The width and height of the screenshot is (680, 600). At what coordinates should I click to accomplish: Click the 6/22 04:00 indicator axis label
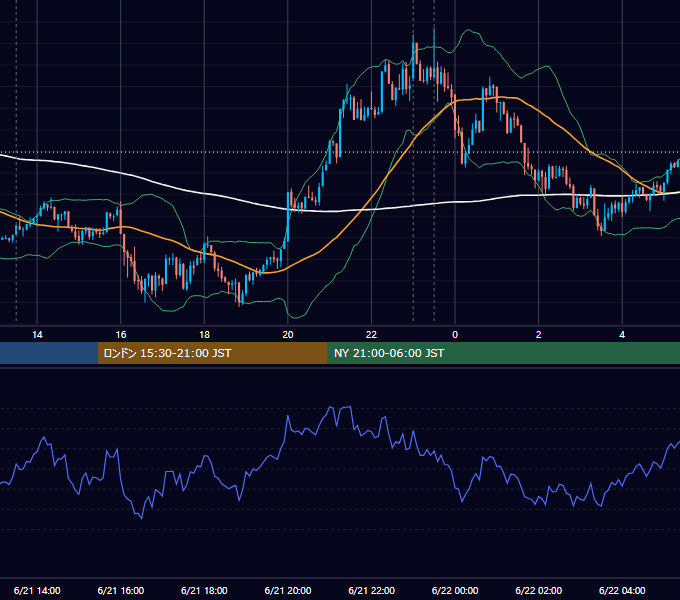pos(622,590)
